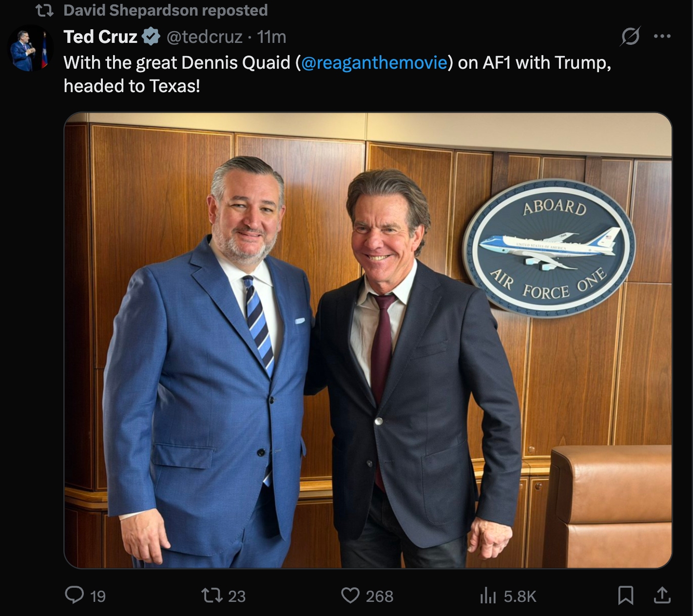Click "David Shepardson reposted" text
This screenshot has width=693, height=616.
click(166, 10)
